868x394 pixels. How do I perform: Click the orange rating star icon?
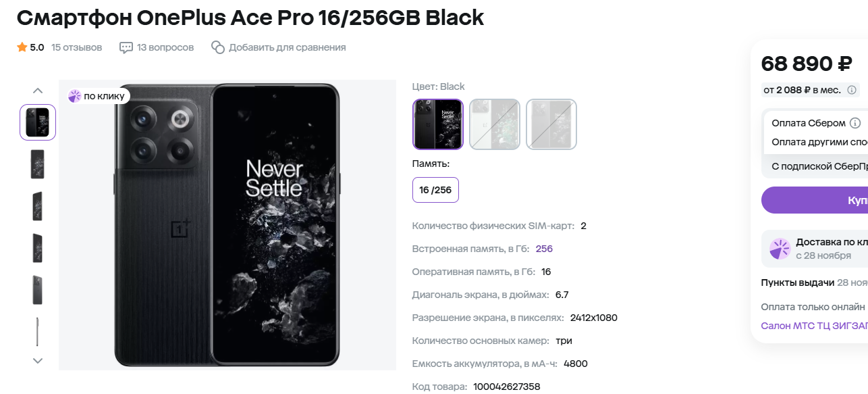pos(22,47)
